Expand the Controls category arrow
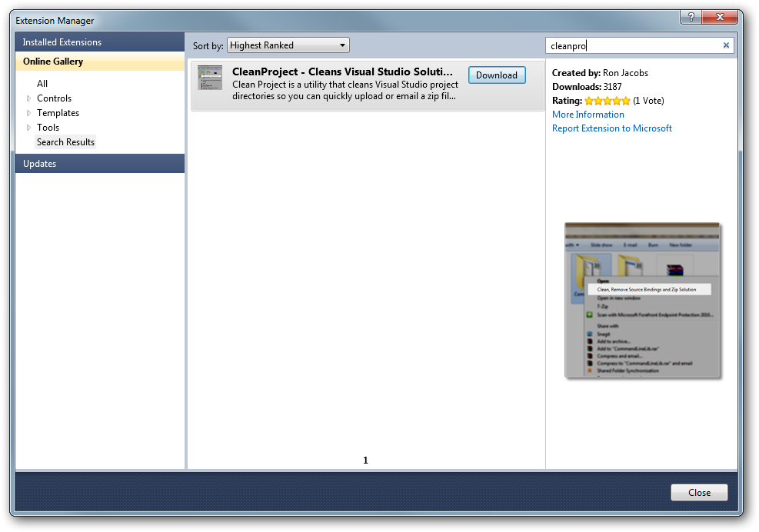 [x=29, y=98]
